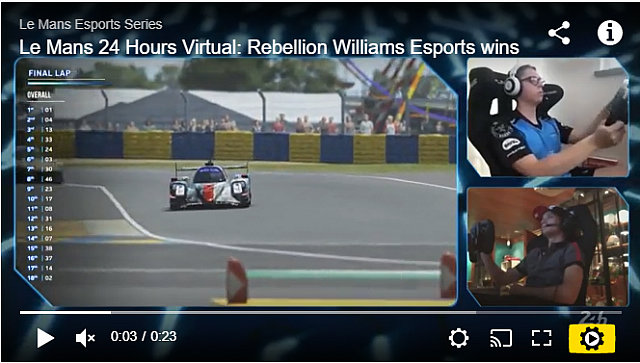Click the 24h logo watermark
640x363 pixels.
pos(593,318)
